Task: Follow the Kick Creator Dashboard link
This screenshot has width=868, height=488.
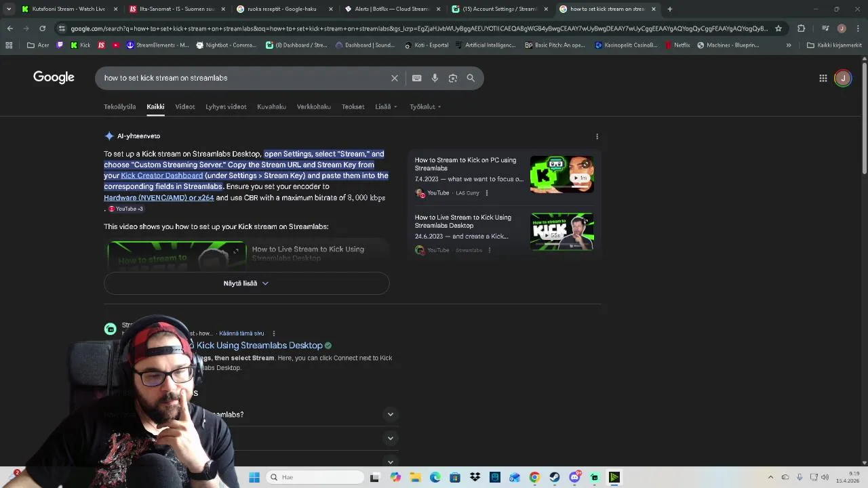Action: coord(161,176)
